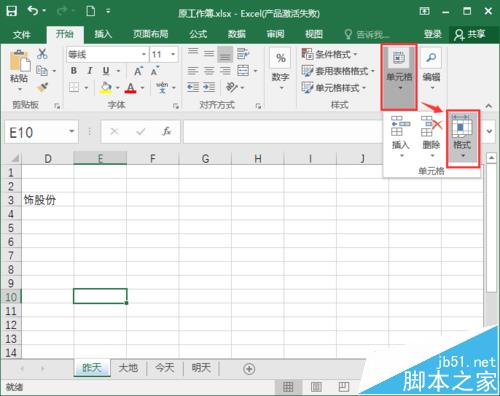500x396 pixels.
Task: Open the Number (数字) percent group
Action: 280,69
